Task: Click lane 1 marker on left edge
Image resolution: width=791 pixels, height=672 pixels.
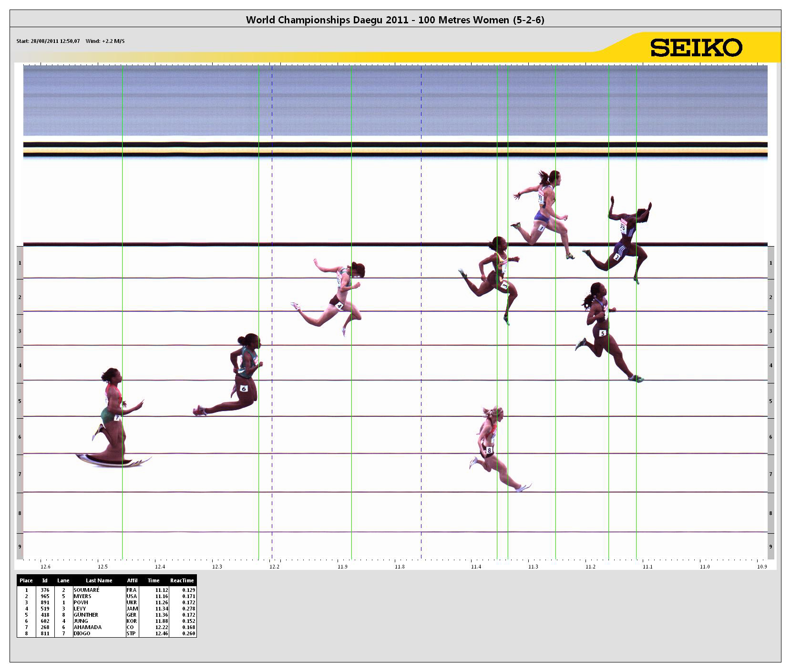Action: pos(20,263)
